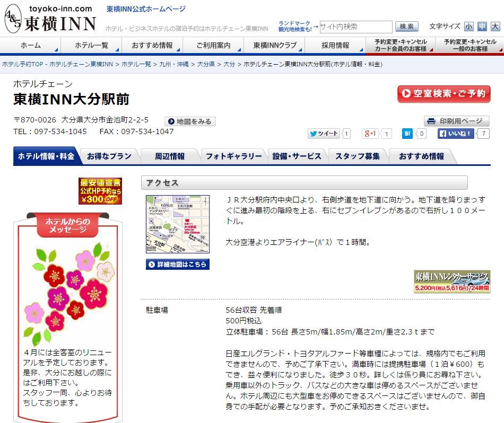The width and height of the screenshot is (504, 423).
Task: Click the Facebook like count 7
Action: click(x=483, y=134)
